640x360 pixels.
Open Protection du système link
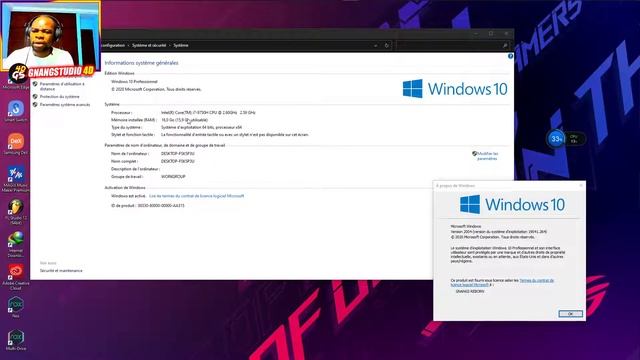tap(60, 97)
